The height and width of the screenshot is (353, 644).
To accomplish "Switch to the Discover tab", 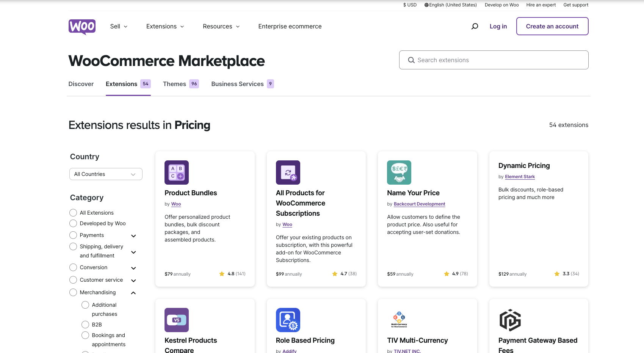I will (x=81, y=84).
